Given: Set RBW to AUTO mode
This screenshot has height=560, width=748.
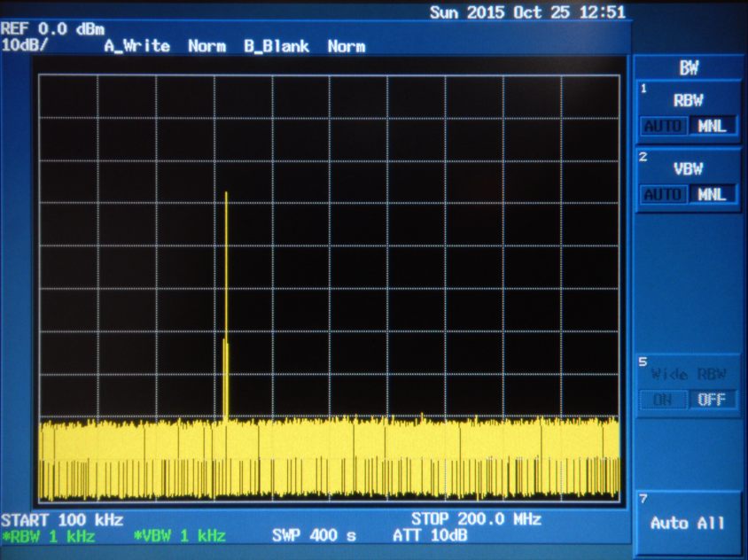Looking at the screenshot, I should point(664,127).
